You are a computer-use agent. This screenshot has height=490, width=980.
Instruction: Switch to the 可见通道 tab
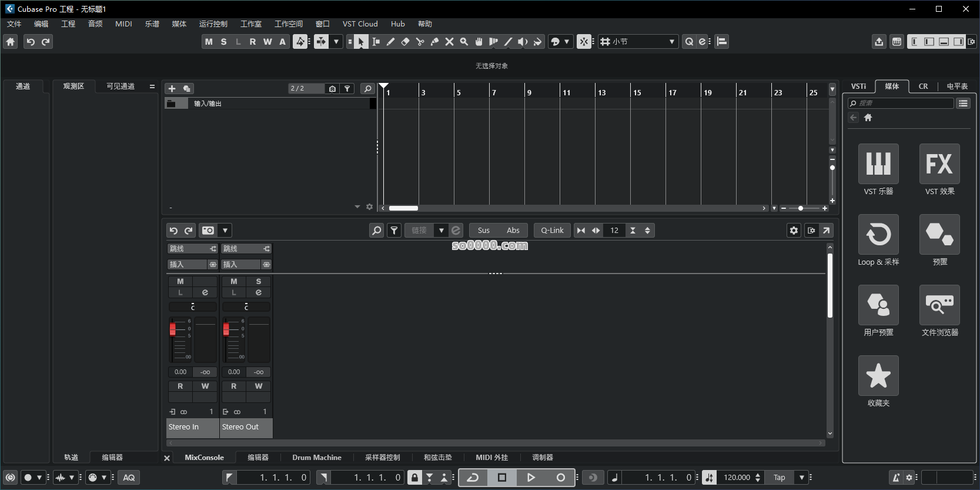coord(121,86)
